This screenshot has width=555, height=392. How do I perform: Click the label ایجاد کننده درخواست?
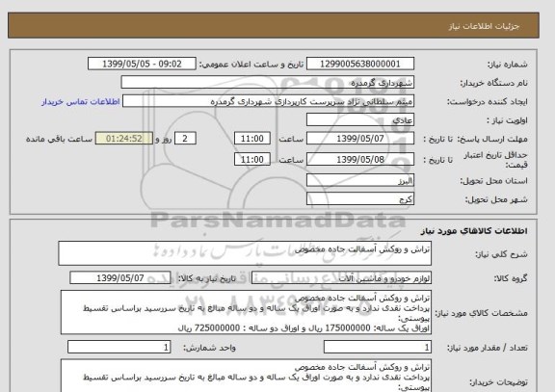(488, 102)
